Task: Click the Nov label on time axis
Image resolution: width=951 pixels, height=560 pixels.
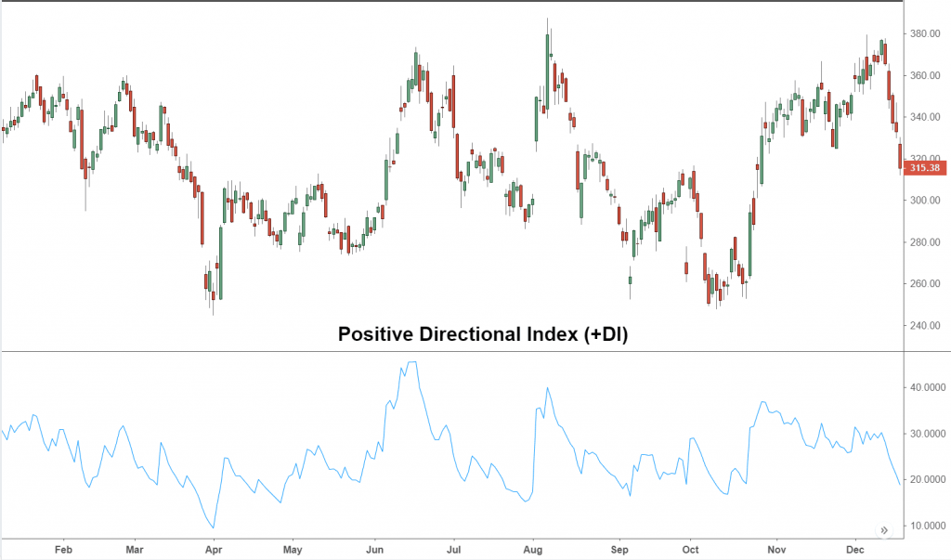Action: pyautogui.click(x=776, y=550)
